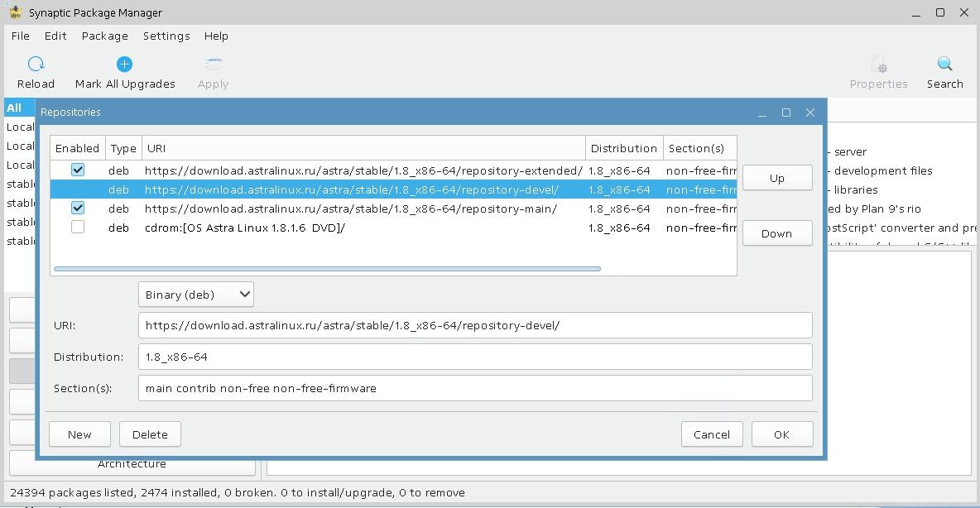Click the Reload toolbar icon
The image size is (980, 508).
[x=36, y=65]
